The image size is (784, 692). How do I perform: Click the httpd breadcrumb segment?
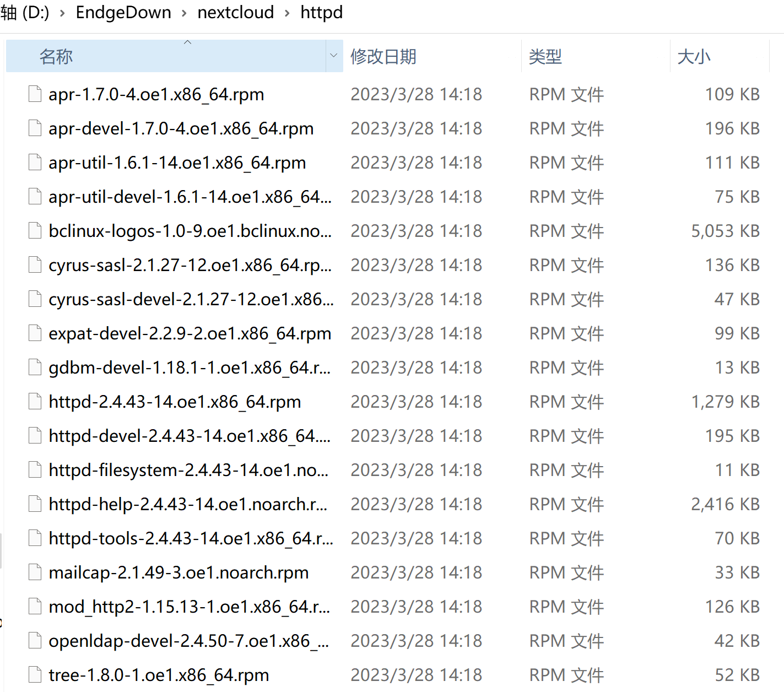tap(322, 13)
